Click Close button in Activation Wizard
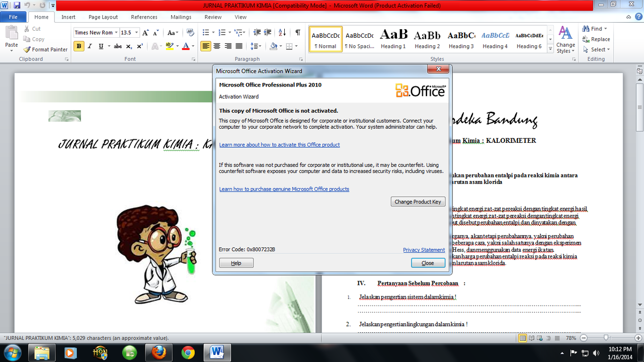Image resolution: width=644 pixels, height=362 pixels. 428,263
